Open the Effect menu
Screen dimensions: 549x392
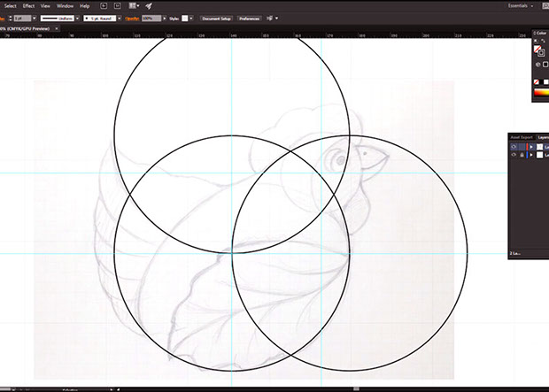click(29, 5)
